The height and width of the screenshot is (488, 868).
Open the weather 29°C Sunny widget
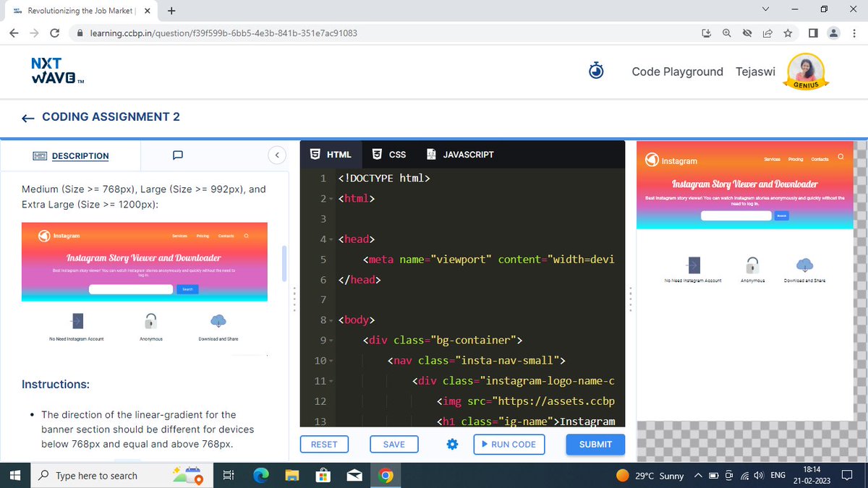coord(650,476)
